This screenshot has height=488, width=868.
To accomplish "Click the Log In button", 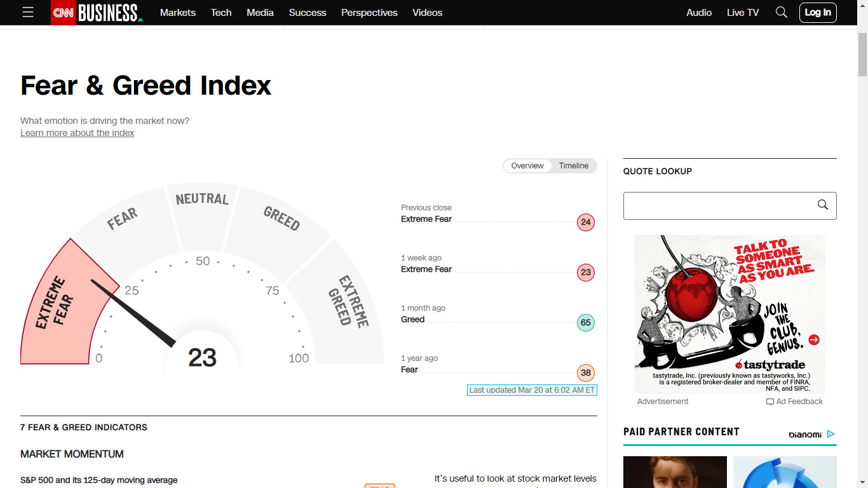I will [818, 13].
